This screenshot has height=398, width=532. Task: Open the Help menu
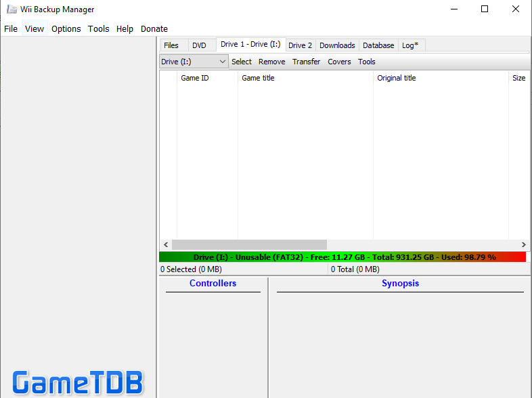(125, 29)
